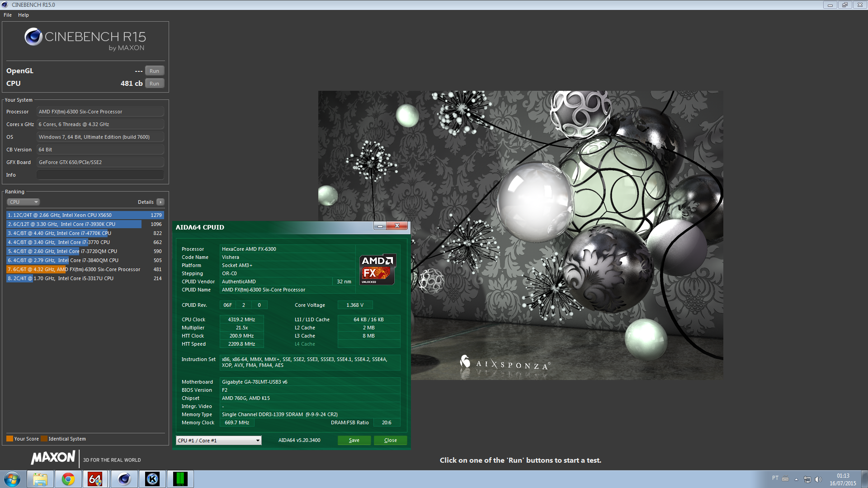Select ranking entry Intel Core i7-3720QM CPU
The image size is (868, 488).
(85, 251)
